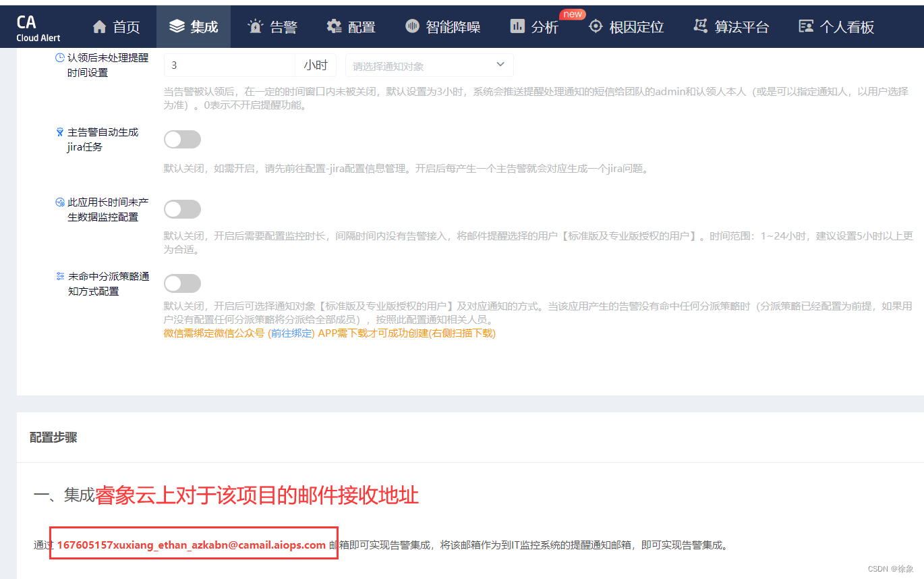The width and height of the screenshot is (924, 579).
Task: Select the 智能降噪 noise-reduction icon
Action: coord(412,26)
